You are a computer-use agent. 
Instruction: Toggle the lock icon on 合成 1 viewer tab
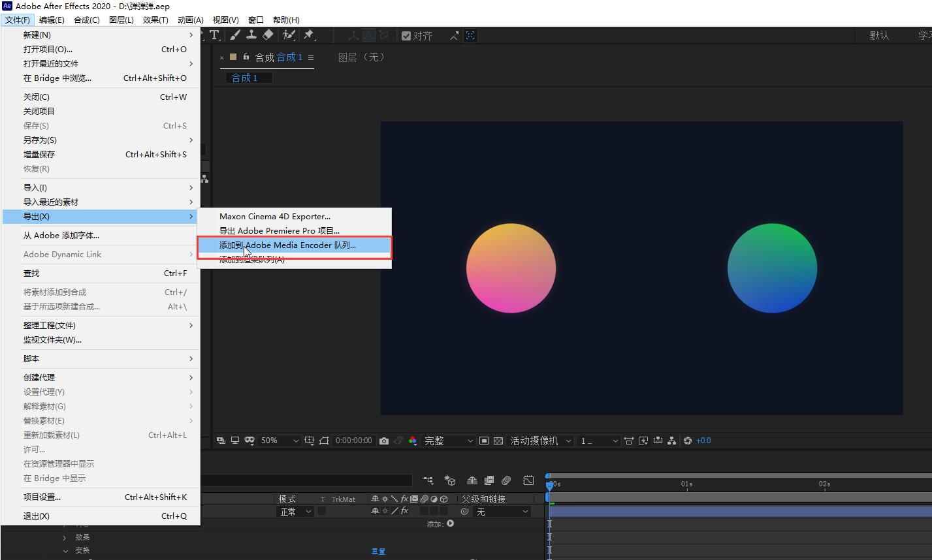tap(246, 57)
